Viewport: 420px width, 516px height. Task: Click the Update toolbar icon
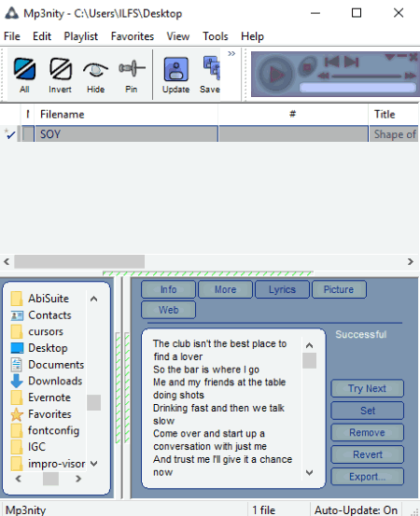(x=176, y=69)
